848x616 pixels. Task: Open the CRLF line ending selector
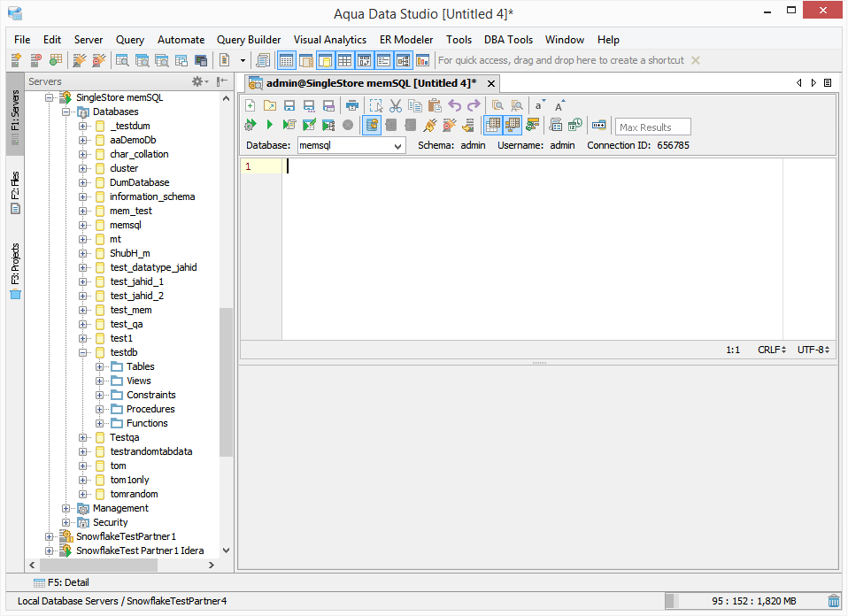pyautogui.click(x=772, y=350)
